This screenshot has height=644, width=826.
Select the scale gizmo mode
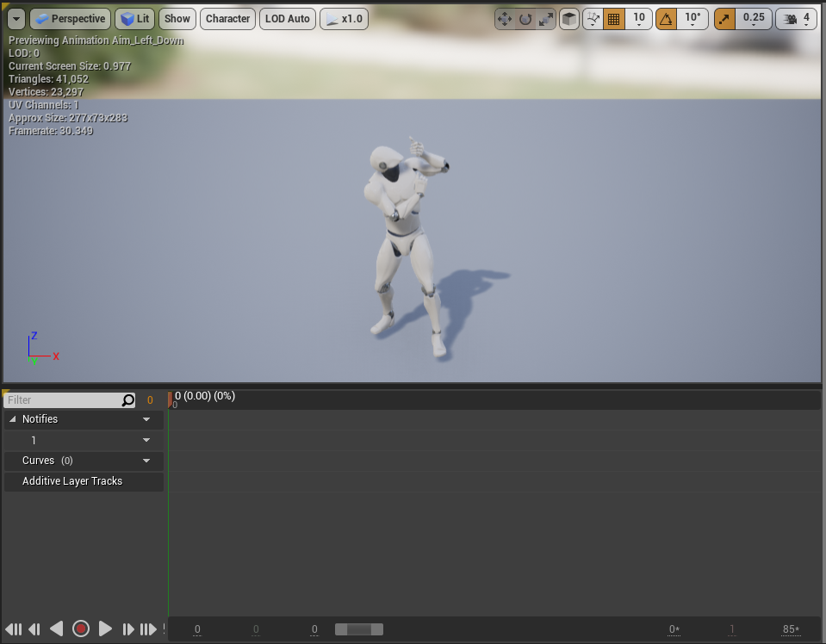coord(546,20)
